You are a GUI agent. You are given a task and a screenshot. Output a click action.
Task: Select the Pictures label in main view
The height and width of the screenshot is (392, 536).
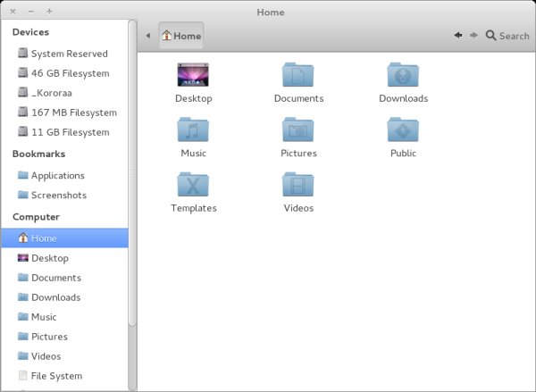298,153
